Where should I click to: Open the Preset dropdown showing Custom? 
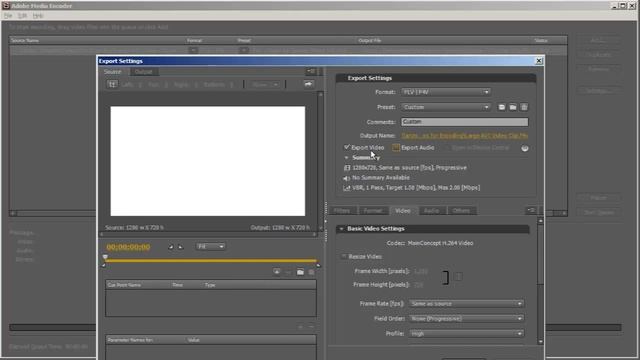tap(445, 107)
